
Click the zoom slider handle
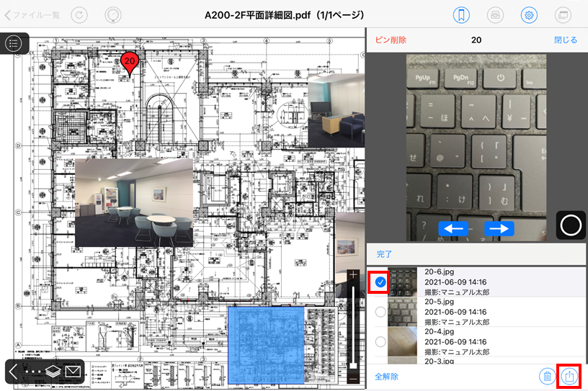coord(353,366)
